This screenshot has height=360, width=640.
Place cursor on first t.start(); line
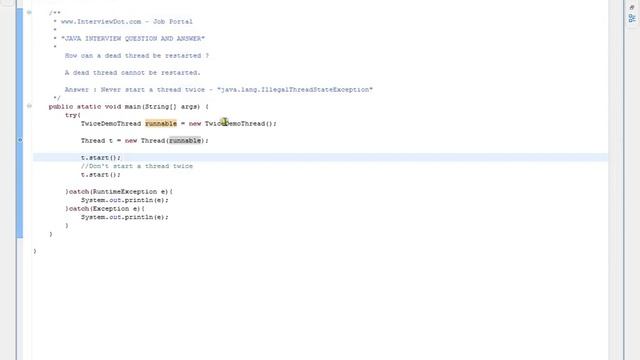100,158
